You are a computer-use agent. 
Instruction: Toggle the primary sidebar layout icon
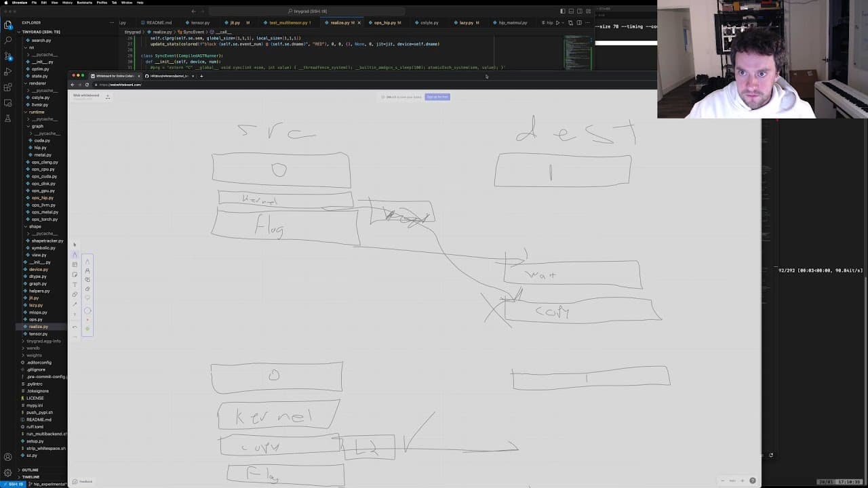(563, 11)
